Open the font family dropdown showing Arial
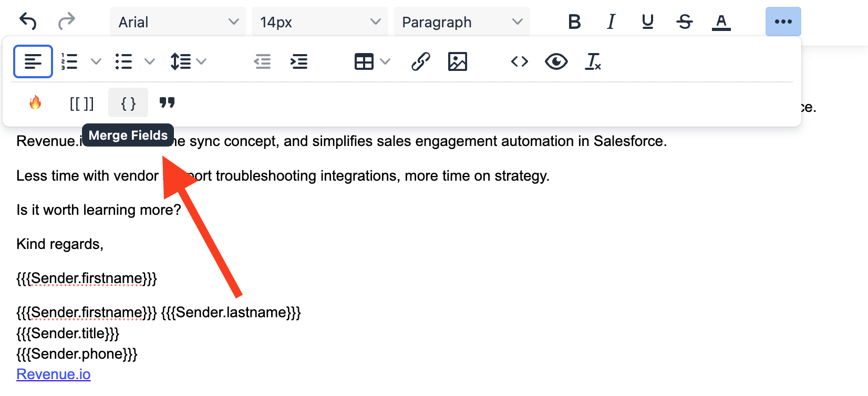 [178, 22]
